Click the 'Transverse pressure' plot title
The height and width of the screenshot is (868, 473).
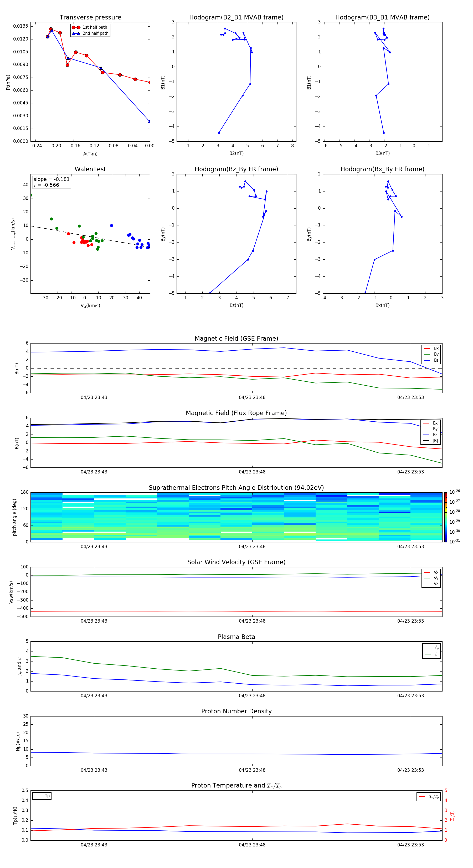coord(90,18)
